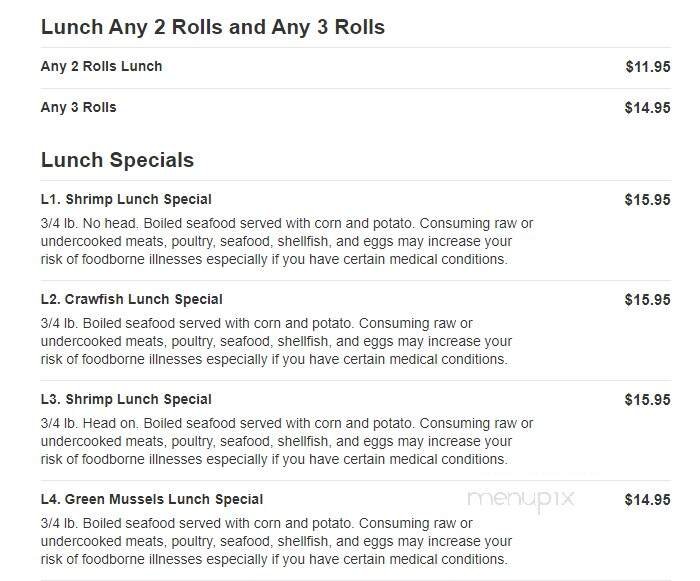Click the $15.95 price of L3 Shrimp
The width and height of the screenshot is (700, 581).
[x=647, y=399]
